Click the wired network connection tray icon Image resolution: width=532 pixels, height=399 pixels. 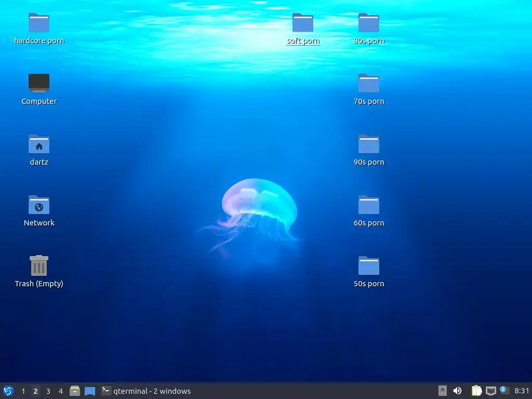coord(490,391)
